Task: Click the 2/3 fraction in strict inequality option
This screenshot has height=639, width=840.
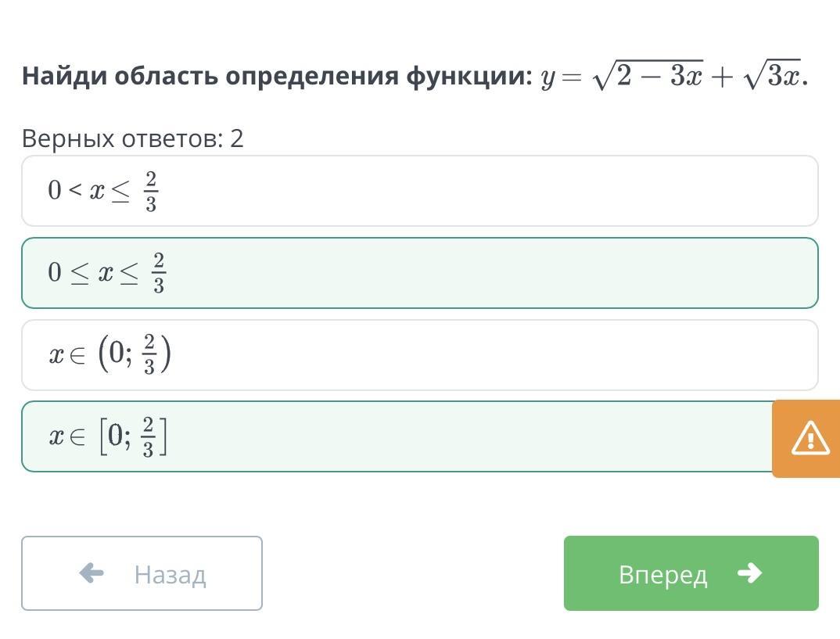Action: (150, 191)
